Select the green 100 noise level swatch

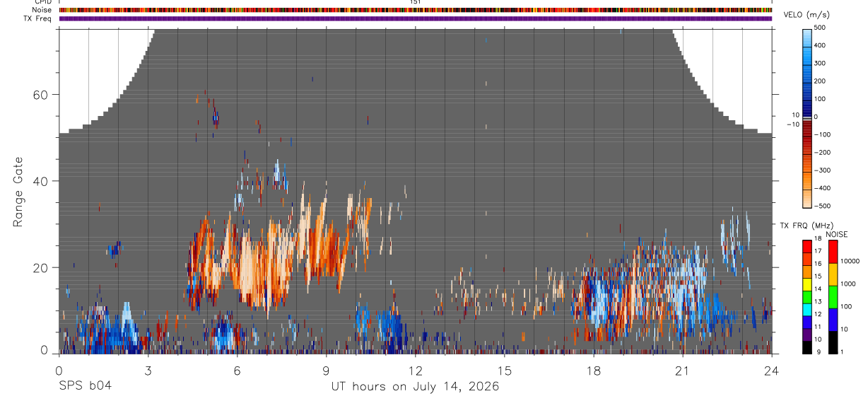[x=833, y=297]
